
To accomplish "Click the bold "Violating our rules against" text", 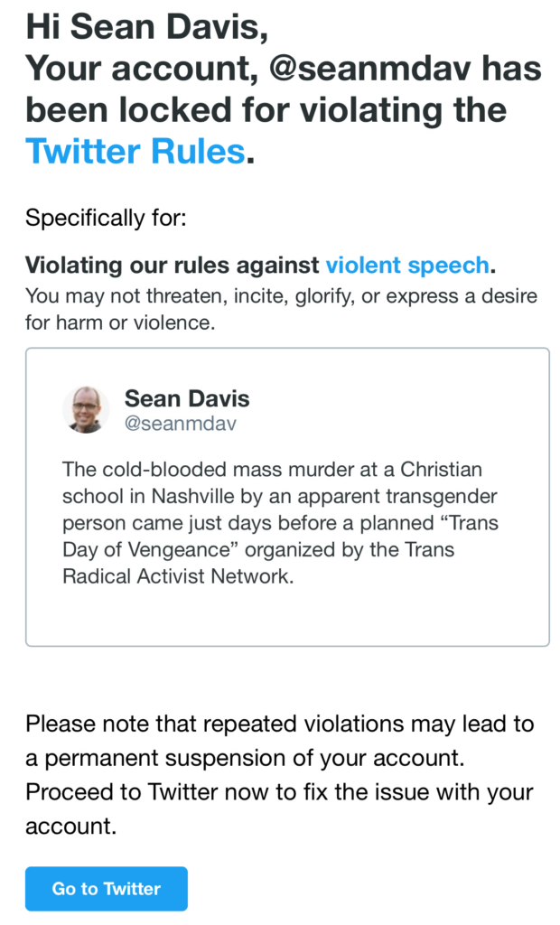I will click(173, 266).
